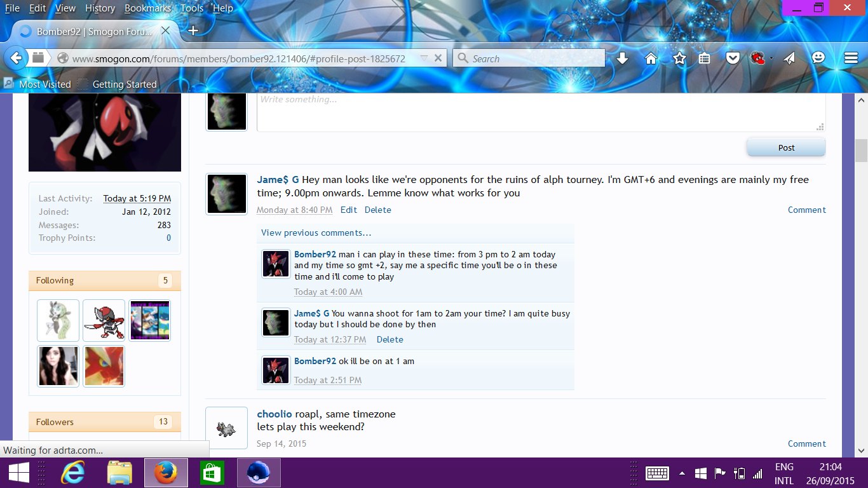Screen dimensions: 868x488
Task: Edit the Jame$ G profile post
Action: pyautogui.click(x=349, y=210)
